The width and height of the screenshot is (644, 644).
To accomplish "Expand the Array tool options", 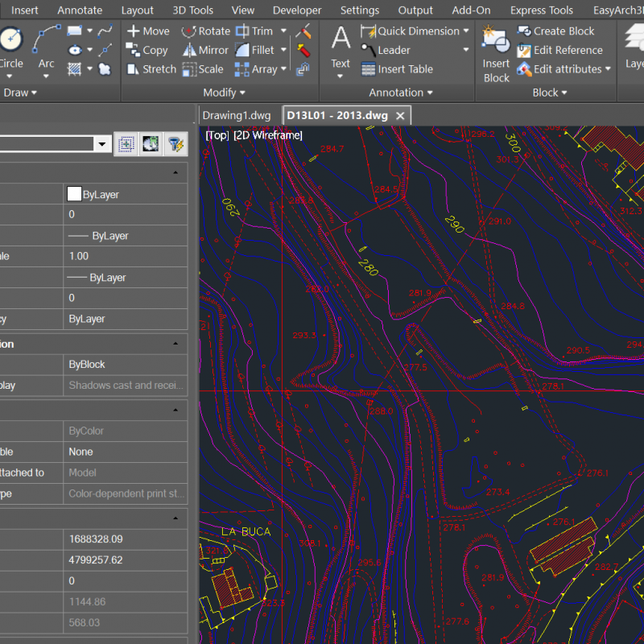I will 283,69.
